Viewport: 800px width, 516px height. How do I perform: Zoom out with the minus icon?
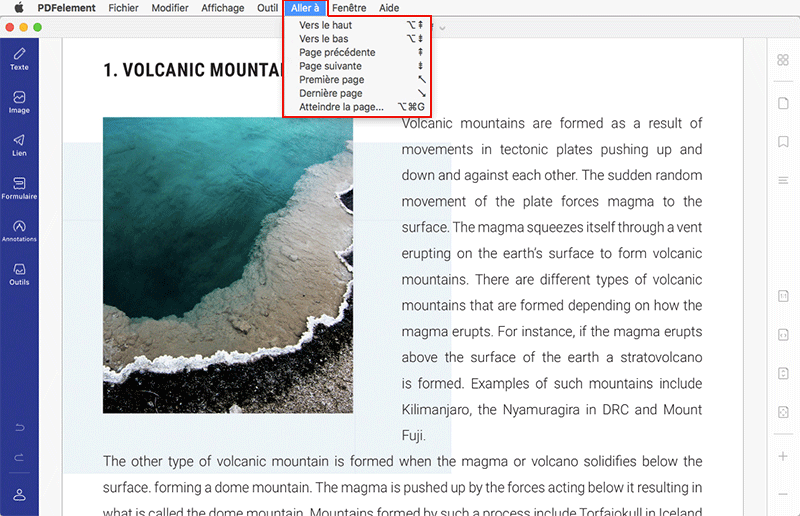[783, 494]
